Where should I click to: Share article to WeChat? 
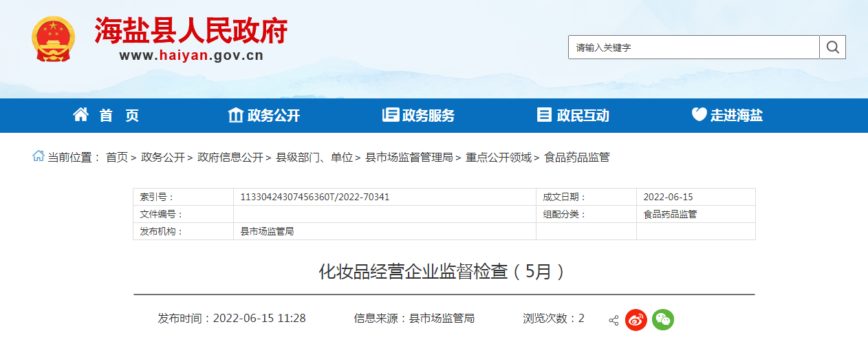tap(663, 319)
